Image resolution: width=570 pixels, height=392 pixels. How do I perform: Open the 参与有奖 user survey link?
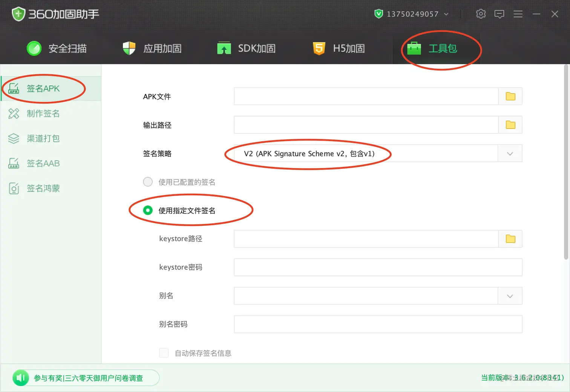click(89, 378)
